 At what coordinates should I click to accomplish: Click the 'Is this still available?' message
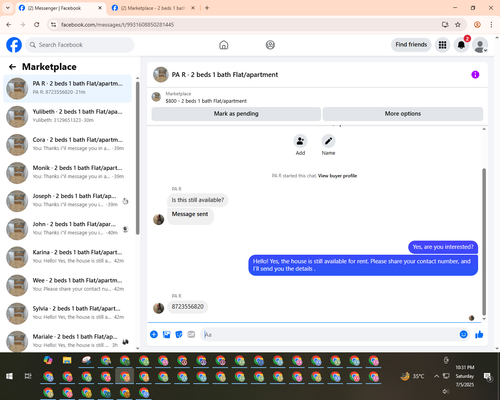pyautogui.click(x=198, y=200)
